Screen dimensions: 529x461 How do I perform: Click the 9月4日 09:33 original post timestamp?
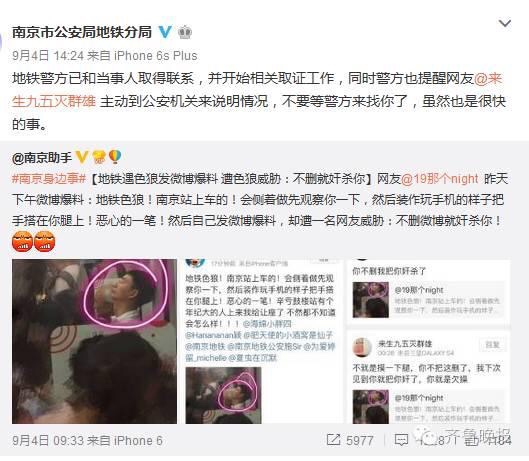coord(48,440)
